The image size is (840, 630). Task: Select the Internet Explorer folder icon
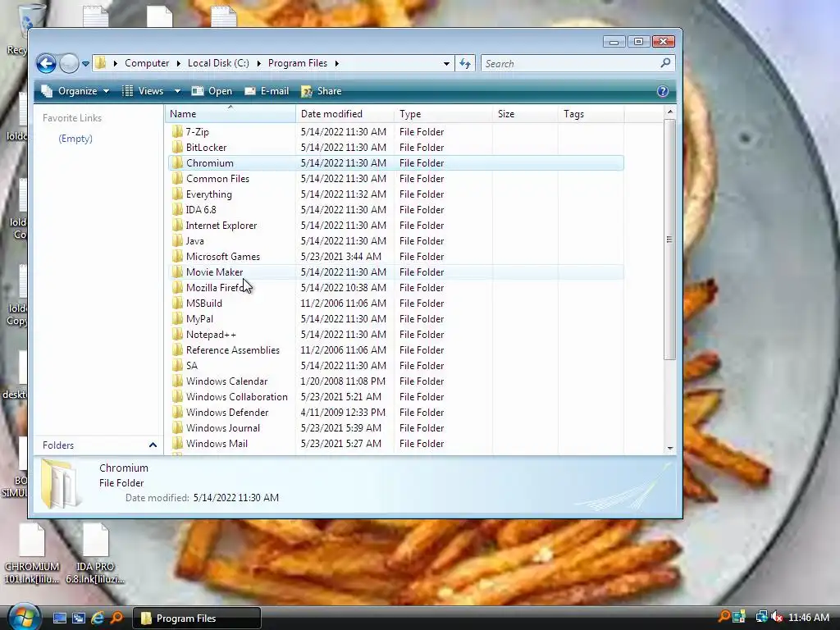(177, 225)
